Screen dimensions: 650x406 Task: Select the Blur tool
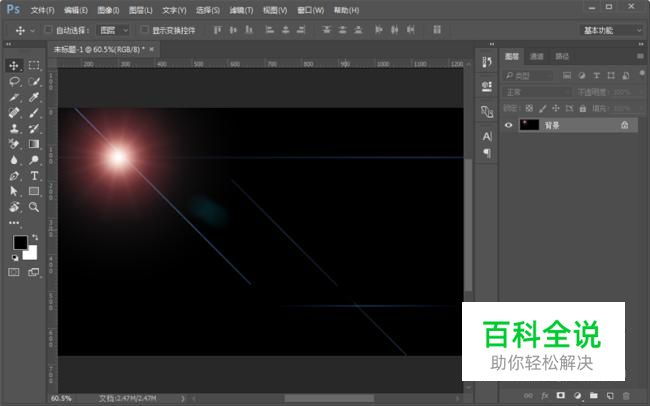(14, 160)
